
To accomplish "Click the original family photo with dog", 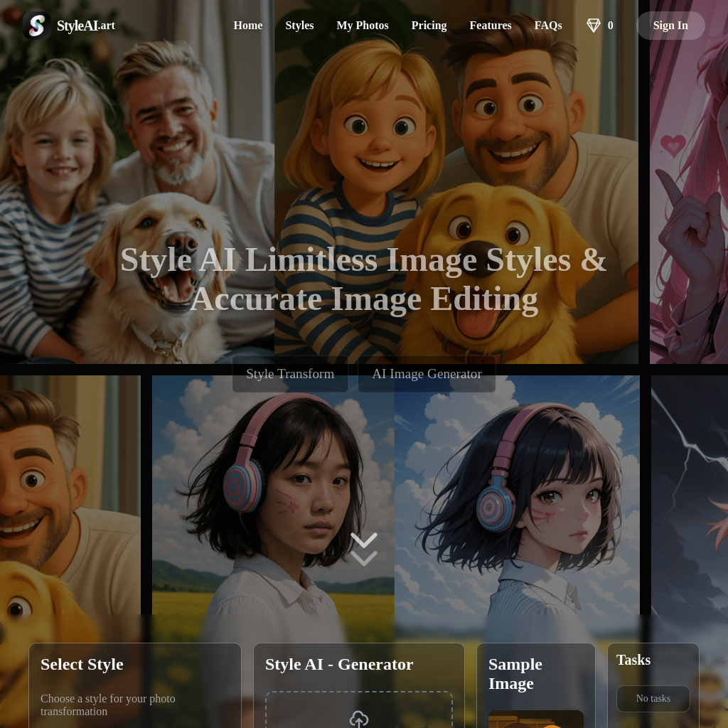I will tap(136, 178).
